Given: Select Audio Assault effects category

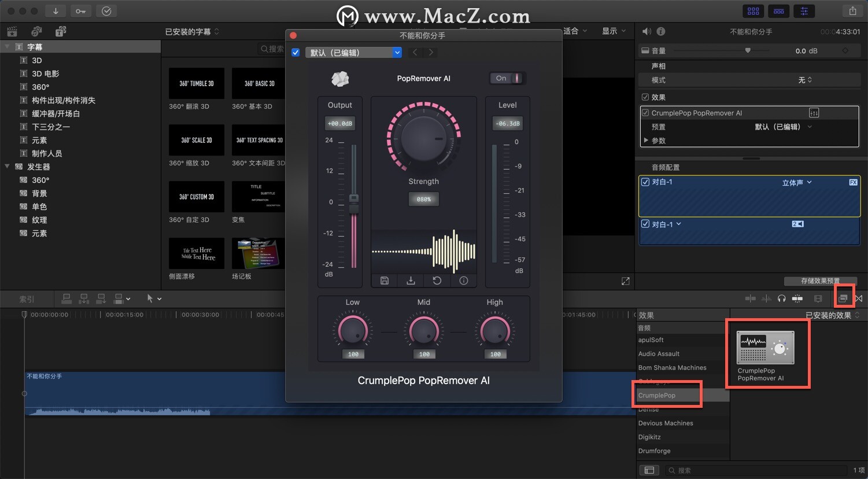Looking at the screenshot, I should [x=682, y=353].
